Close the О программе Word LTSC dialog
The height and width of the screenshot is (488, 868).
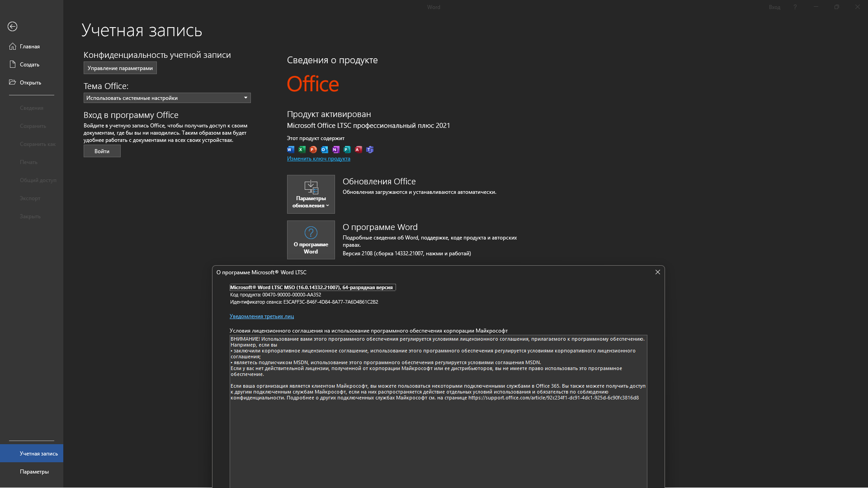[x=658, y=272]
